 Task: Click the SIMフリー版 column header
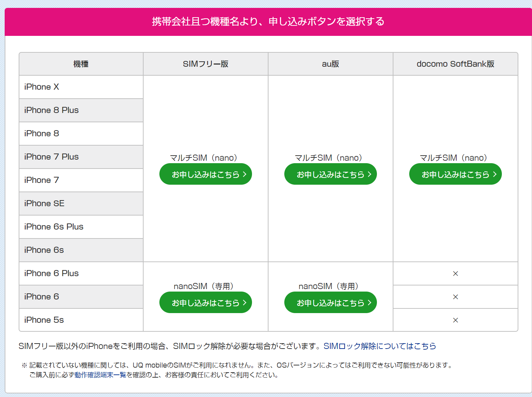pos(206,64)
